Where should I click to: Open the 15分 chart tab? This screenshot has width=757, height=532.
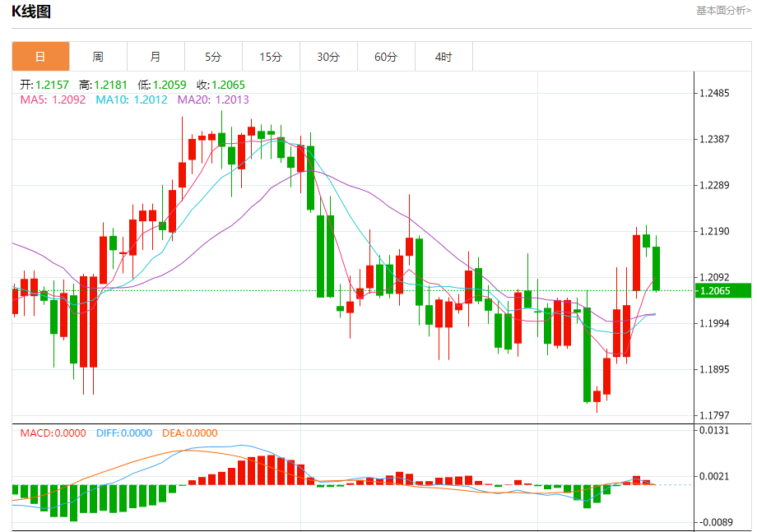[271, 57]
